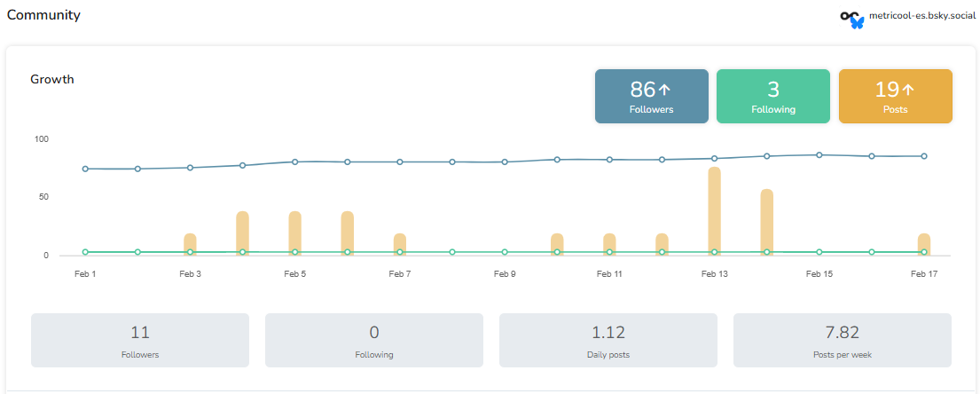Open the 11 Followers summary card
Viewport: 980px width, 394px height.
click(140, 340)
